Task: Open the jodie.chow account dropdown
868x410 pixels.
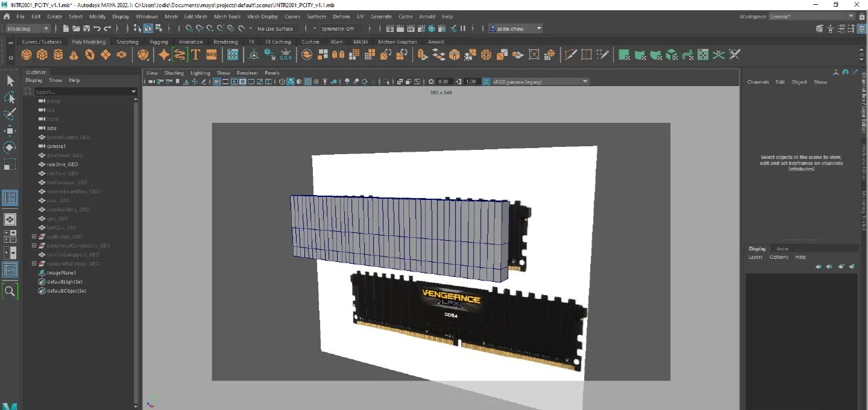Action: pyautogui.click(x=515, y=28)
